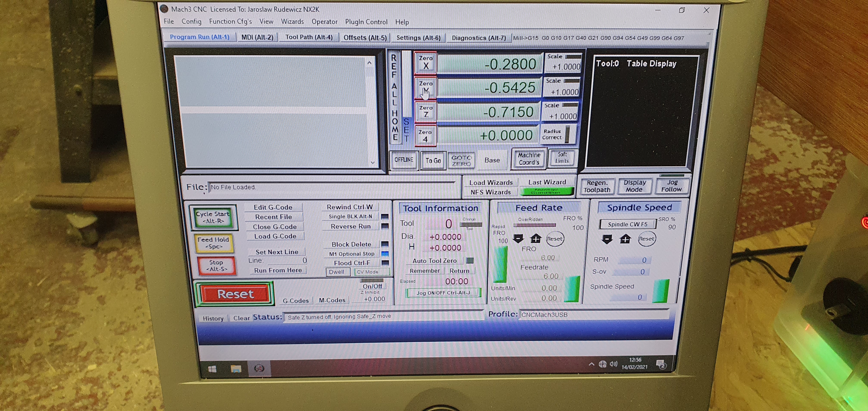
Task: Open network status in system tray
Action: [x=603, y=364]
